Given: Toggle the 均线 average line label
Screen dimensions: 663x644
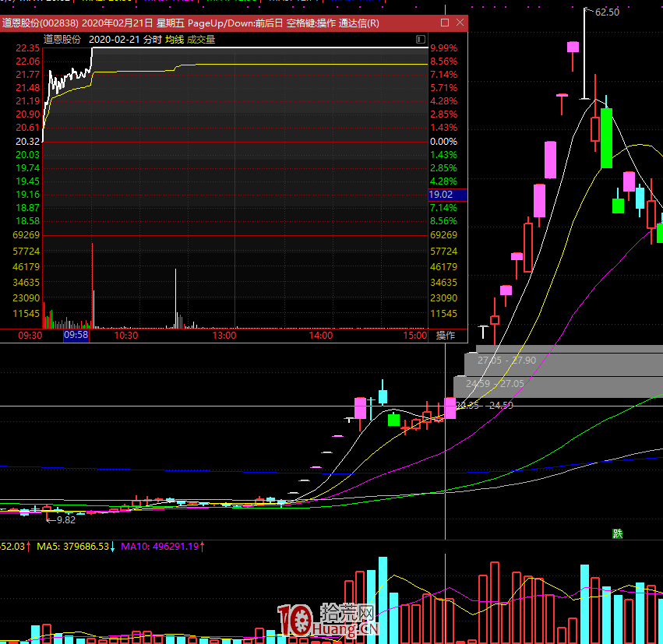Looking at the screenshot, I should (175, 39).
